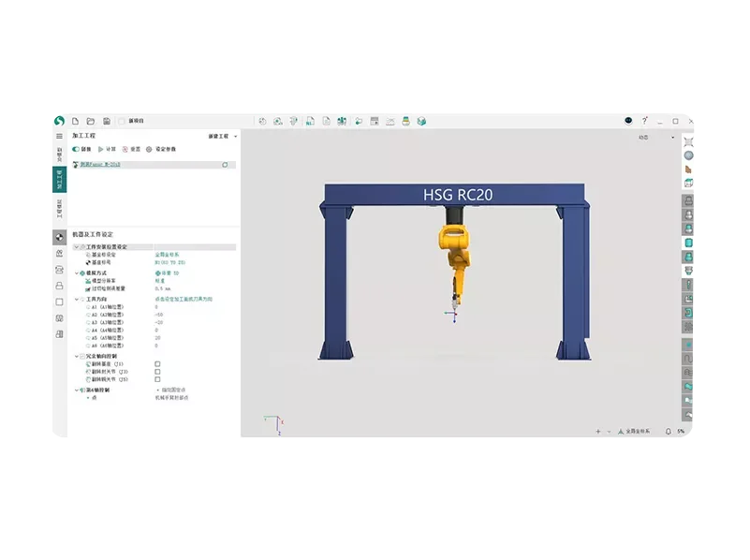The height and width of the screenshot is (560, 750).
Task: Click the coordinate system label in status bar
Action: click(634, 432)
